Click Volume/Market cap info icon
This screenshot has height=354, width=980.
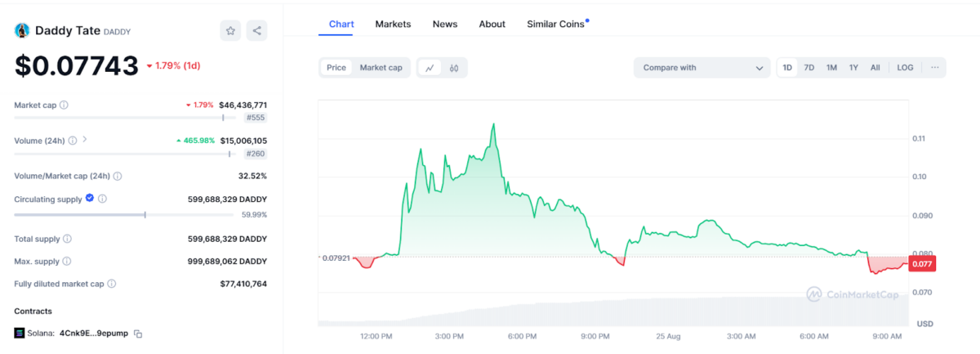tap(118, 176)
